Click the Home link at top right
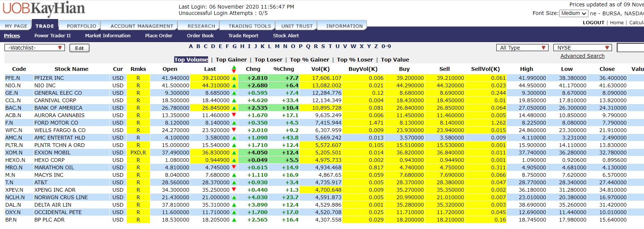The height and width of the screenshot is (229, 644). [617, 23]
